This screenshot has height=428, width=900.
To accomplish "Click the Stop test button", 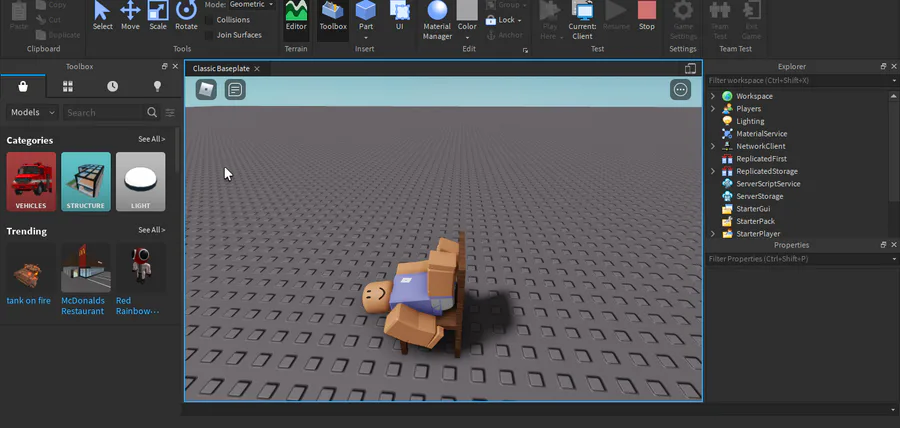I will coord(647,15).
